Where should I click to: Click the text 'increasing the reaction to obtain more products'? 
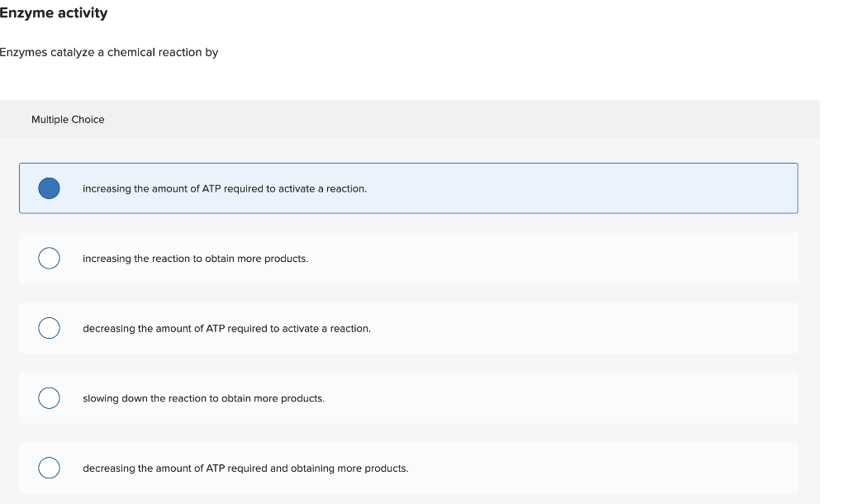click(x=195, y=259)
